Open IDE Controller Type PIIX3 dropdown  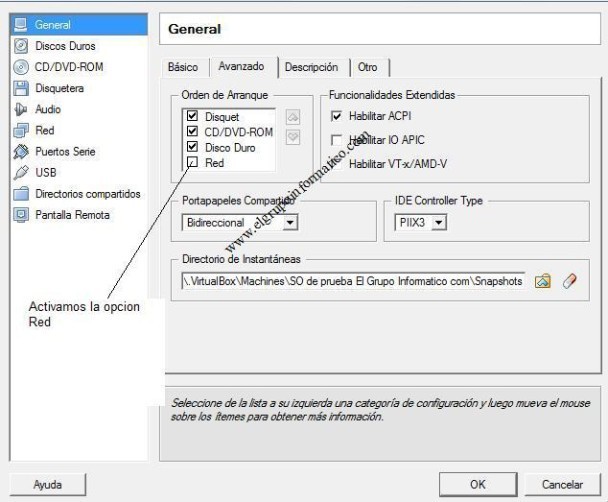[x=421, y=223]
